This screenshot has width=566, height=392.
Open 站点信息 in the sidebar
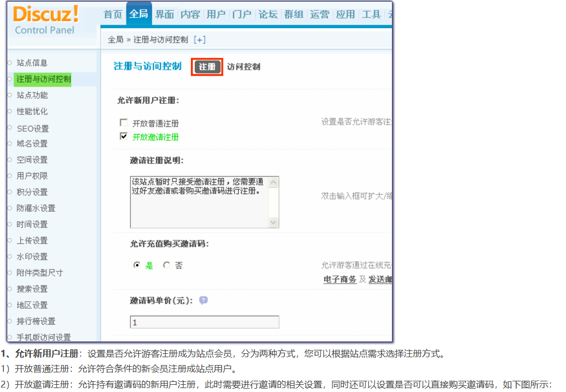[x=32, y=63]
